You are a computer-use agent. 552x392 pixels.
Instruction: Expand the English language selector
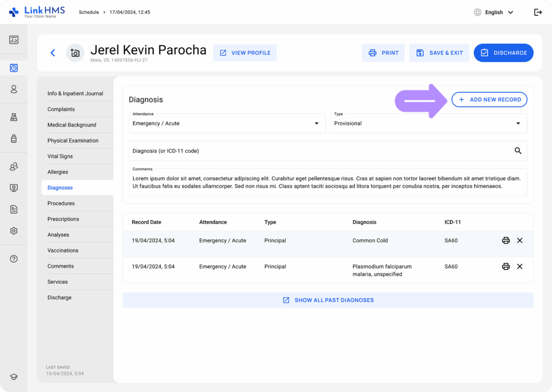(x=499, y=12)
